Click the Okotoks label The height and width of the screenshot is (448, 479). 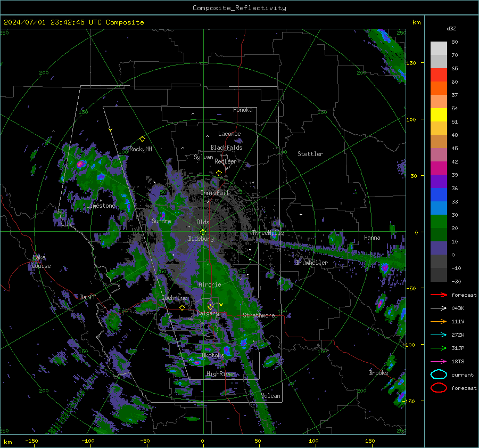(213, 355)
